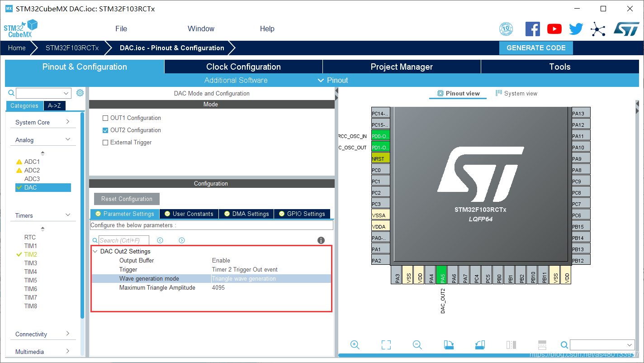Select ADC1 in Analog list
The width and height of the screenshot is (644, 363).
[x=32, y=162]
